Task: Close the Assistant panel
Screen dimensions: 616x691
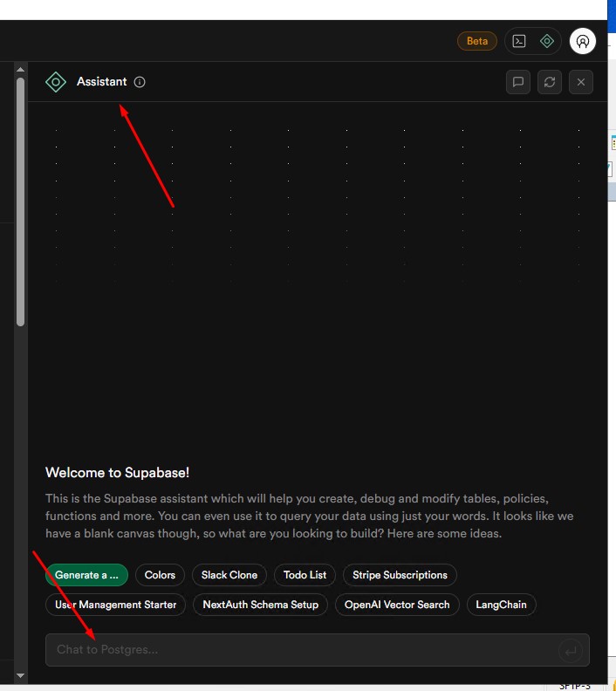Action: tap(581, 82)
